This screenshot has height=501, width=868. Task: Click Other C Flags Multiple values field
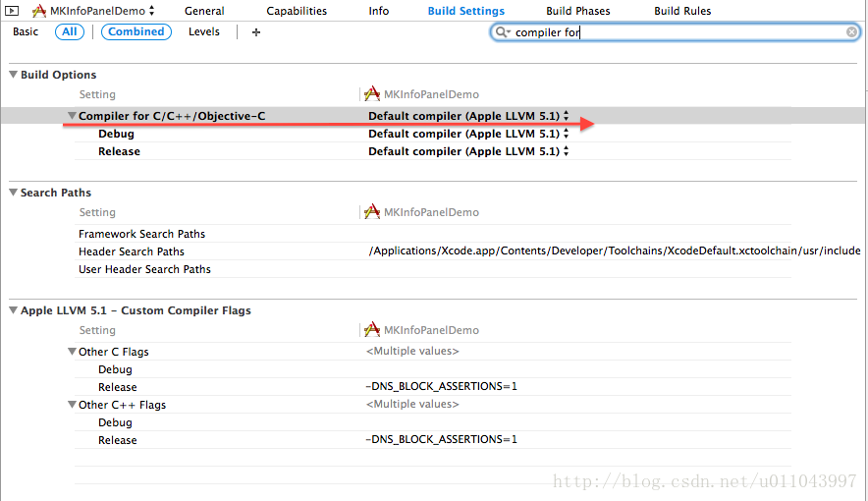[x=412, y=351]
